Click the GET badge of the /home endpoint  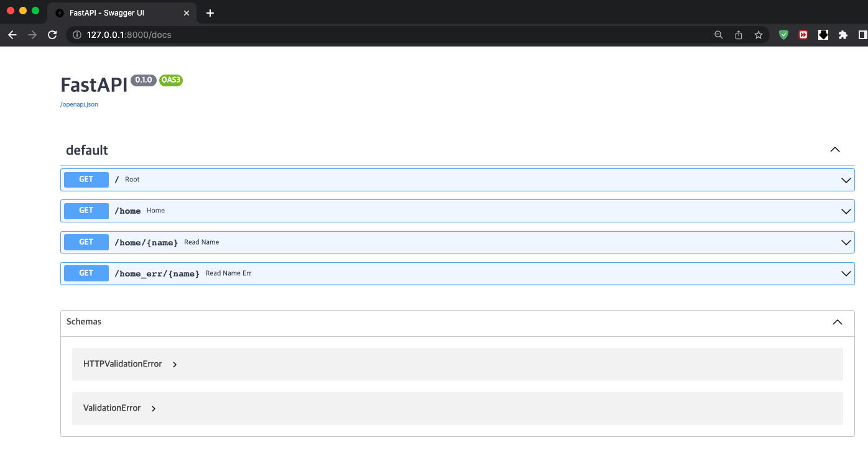pos(86,211)
